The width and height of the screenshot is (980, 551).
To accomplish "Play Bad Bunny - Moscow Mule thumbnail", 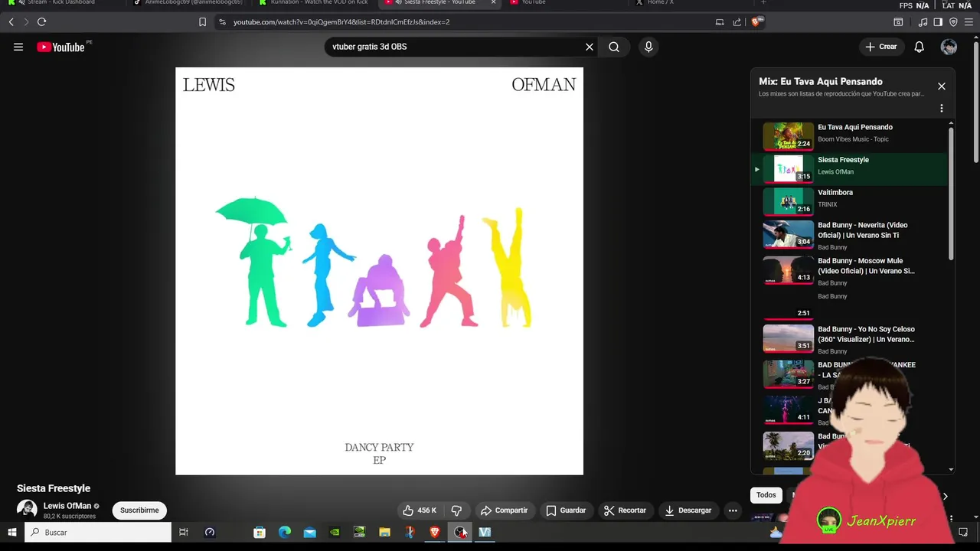I will [x=789, y=269].
